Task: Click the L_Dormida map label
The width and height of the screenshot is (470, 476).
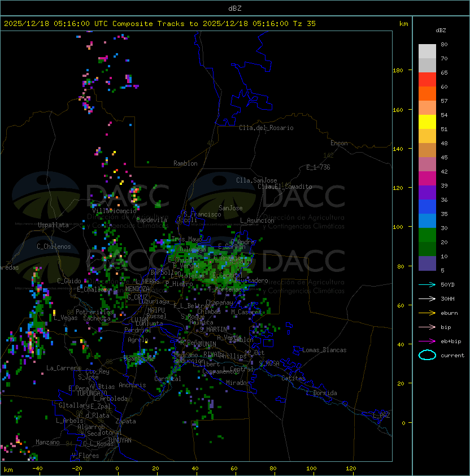Action: 321,393
